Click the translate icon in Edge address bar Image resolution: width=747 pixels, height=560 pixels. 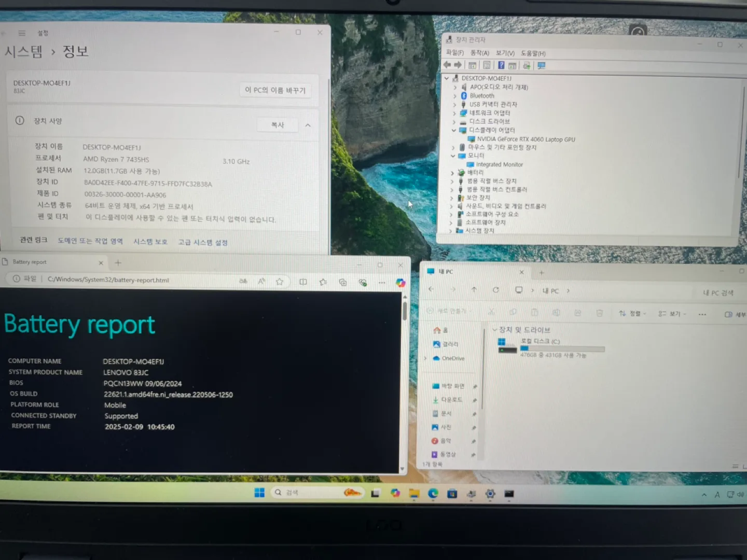click(243, 281)
